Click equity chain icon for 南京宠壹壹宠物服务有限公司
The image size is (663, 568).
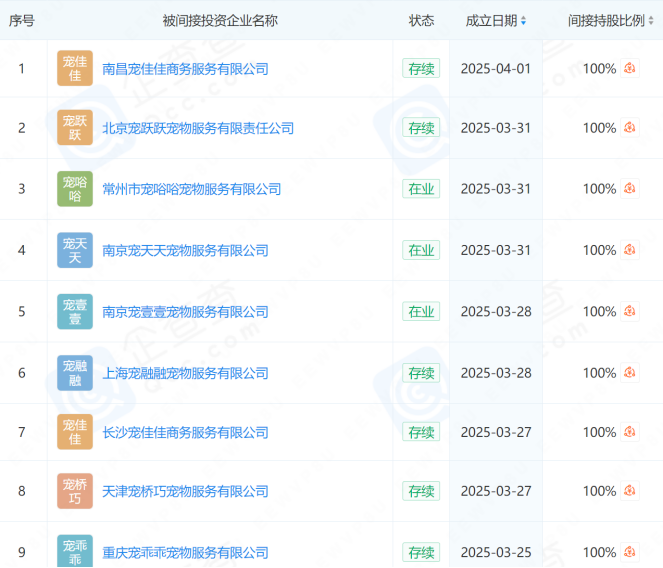point(630,311)
